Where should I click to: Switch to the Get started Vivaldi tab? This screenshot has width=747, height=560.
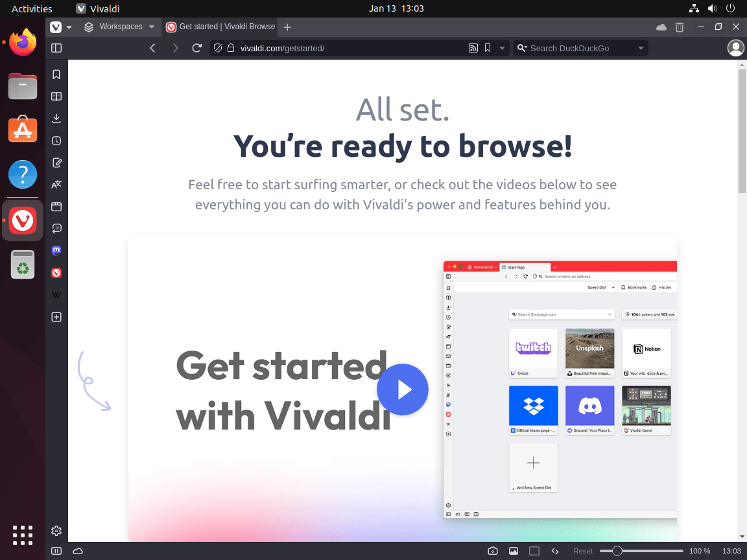(220, 27)
